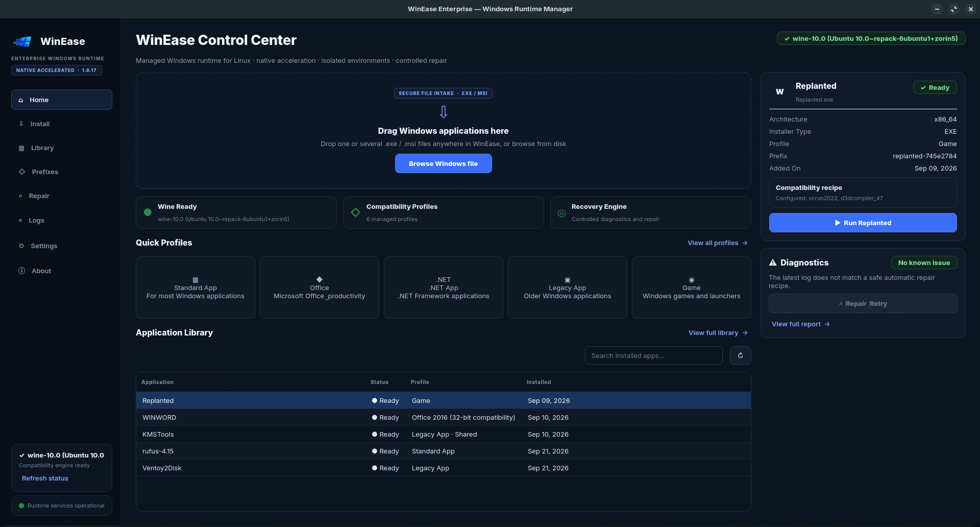
Task: Select the KMSTools application row
Action: 444,435
